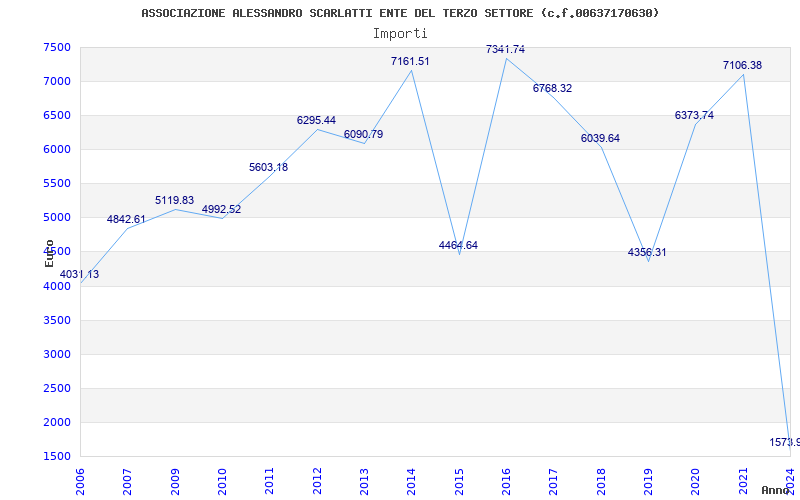Select the y-axis tick 6500

pyautogui.click(x=57, y=115)
